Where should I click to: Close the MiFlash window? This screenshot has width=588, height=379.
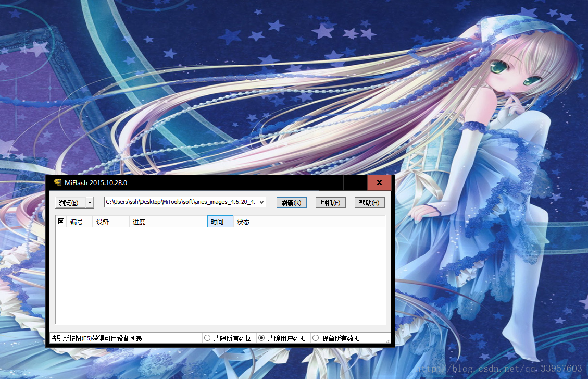(x=379, y=182)
